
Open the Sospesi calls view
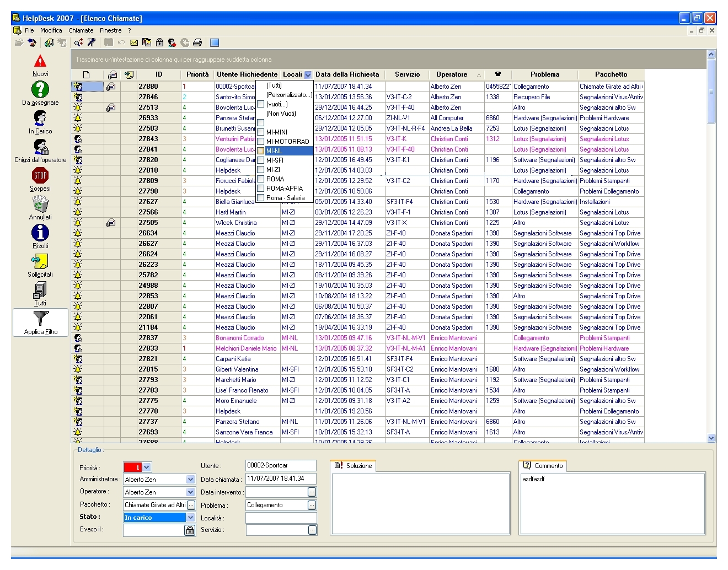point(40,180)
